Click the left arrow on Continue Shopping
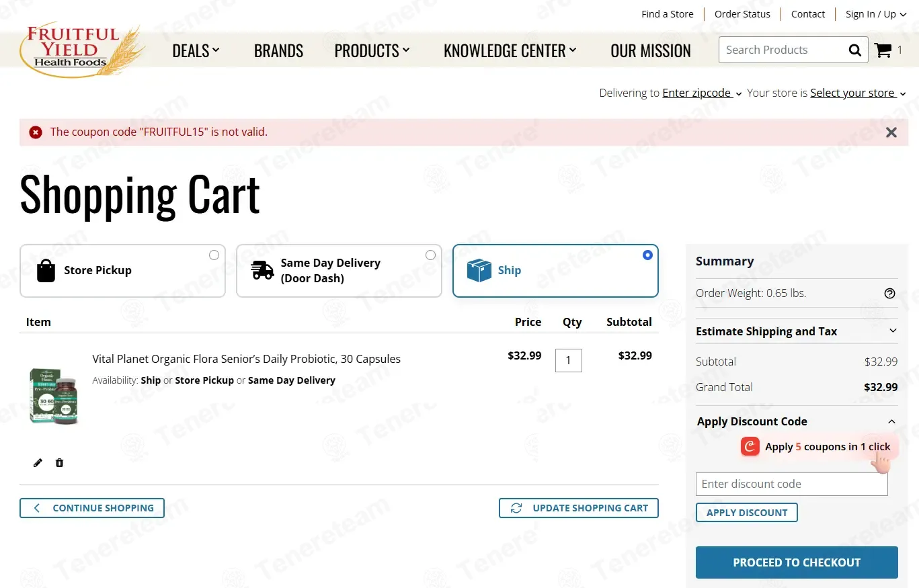Screen dimensions: 919x588 [x=37, y=508]
